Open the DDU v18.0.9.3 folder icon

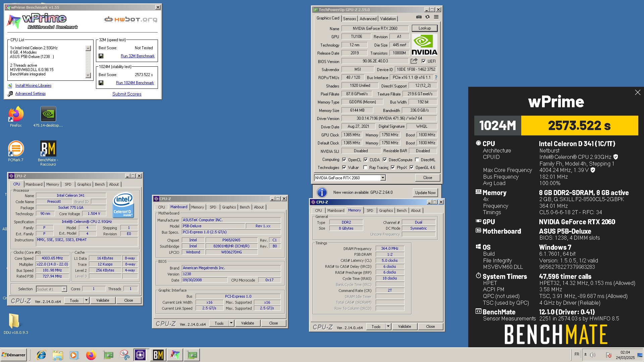(16, 324)
